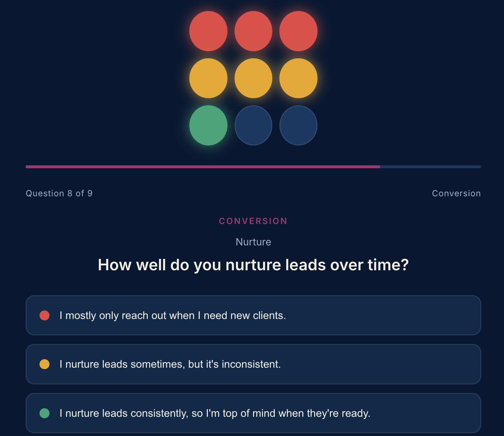Image resolution: width=504 pixels, height=436 pixels.
Task: Choose 'I mostly only reach out' answer
Action: 253,315
